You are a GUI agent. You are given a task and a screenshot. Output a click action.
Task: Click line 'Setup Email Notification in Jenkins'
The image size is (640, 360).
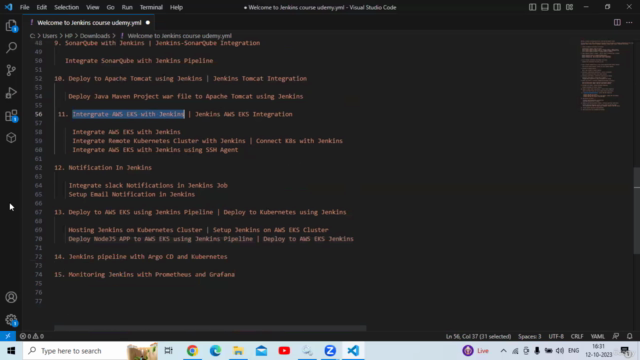click(131, 194)
